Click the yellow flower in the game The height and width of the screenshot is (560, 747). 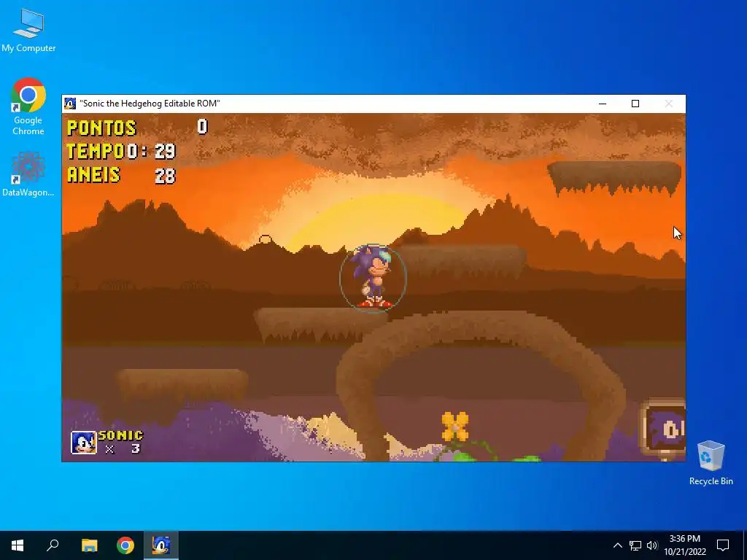coord(455,426)
